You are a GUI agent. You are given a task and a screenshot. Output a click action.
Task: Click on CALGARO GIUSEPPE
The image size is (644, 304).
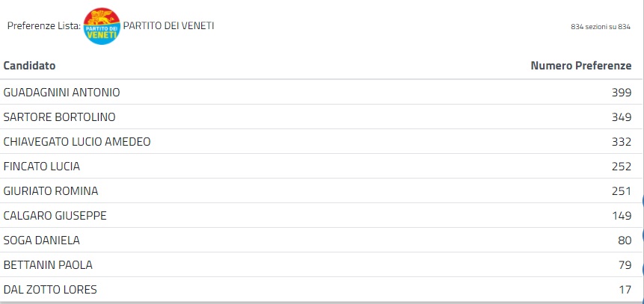pyautogui.click(x=55, y=216)
